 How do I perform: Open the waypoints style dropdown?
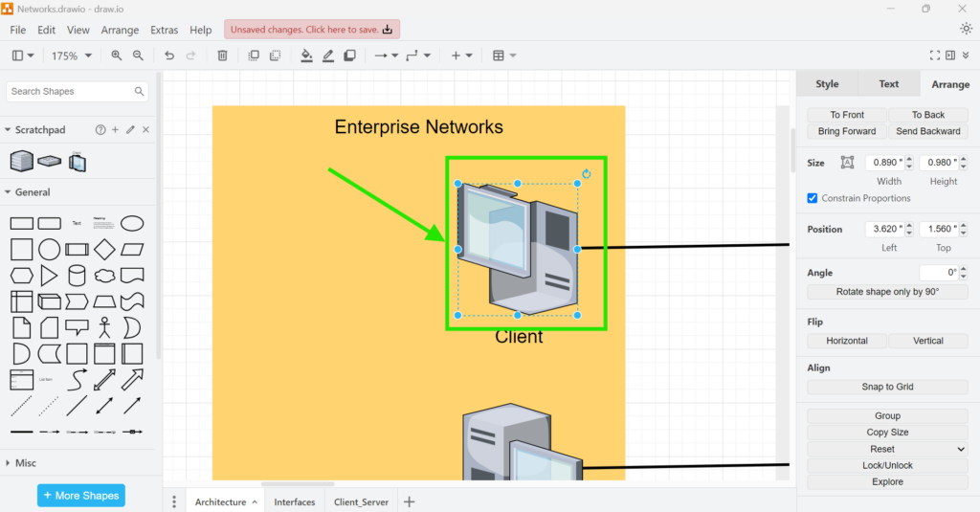[418, 56]
